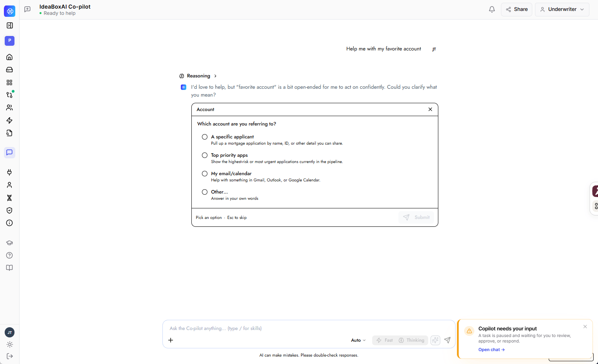Click the JT user avatar in sidebar
This screenshot has height=364, width=598.
pos(10,332)
